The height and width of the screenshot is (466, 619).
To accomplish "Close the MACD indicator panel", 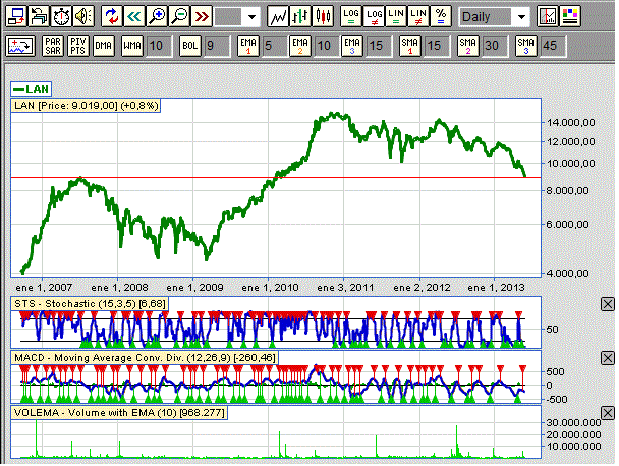I will click(x=606, y=358).
